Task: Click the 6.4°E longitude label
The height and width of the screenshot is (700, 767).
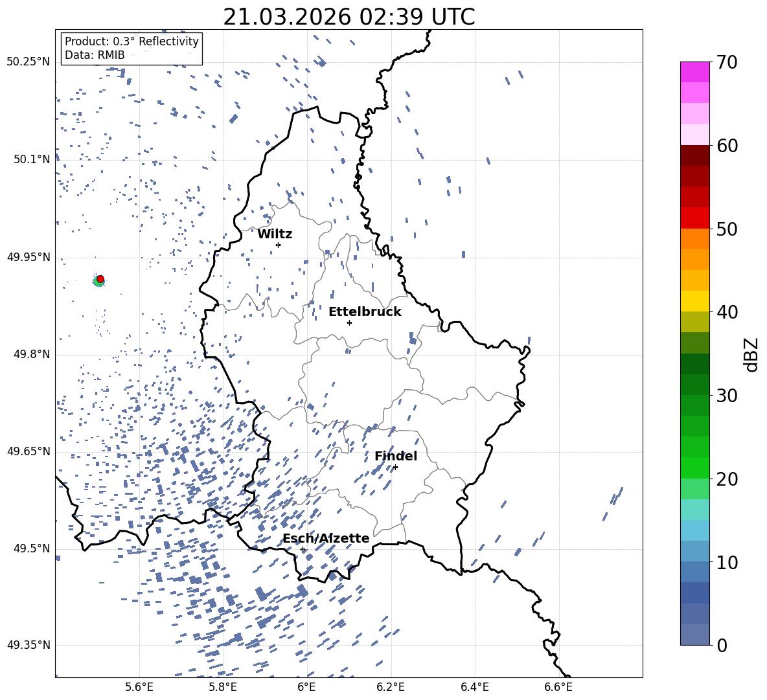Action: coord(474,687)
